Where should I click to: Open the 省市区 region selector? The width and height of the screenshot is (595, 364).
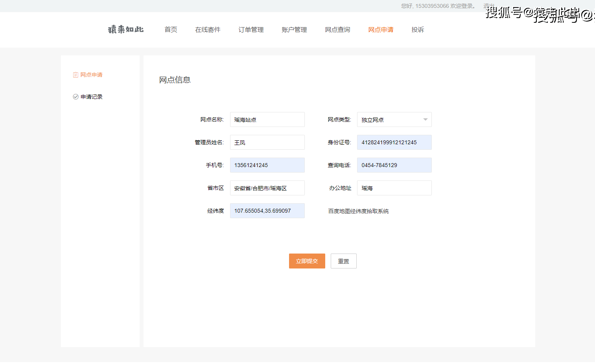[x=267, y=188]
